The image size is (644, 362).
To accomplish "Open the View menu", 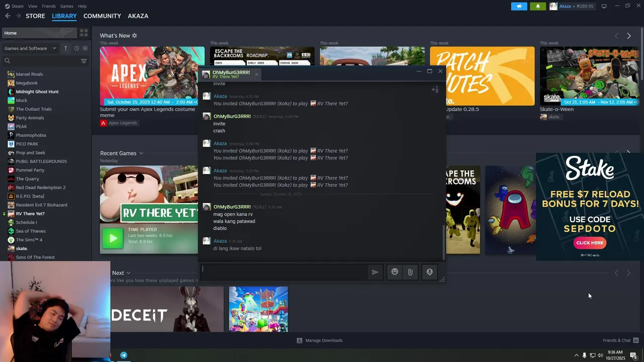I will (x=33, y=6).
